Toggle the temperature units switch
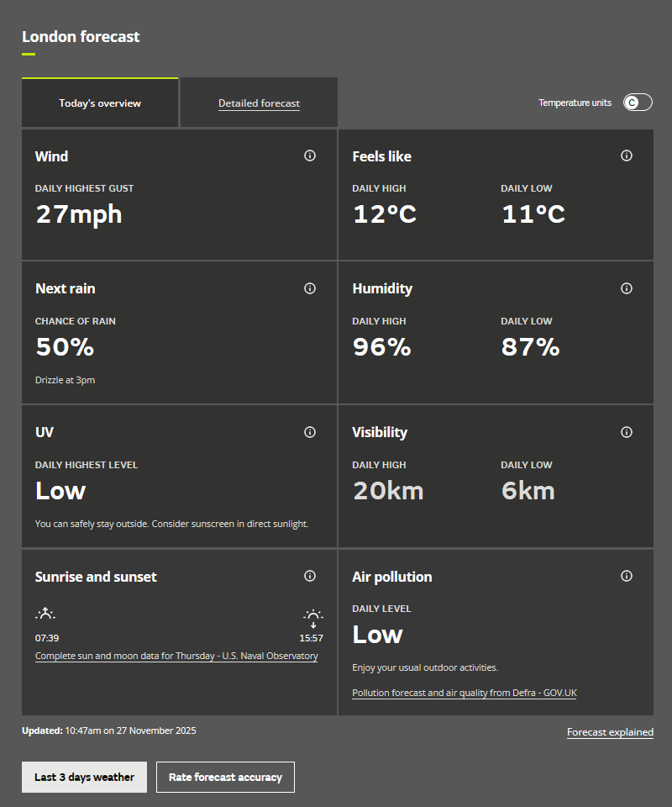This screenshot has height=807, width=672. point(637,103)
